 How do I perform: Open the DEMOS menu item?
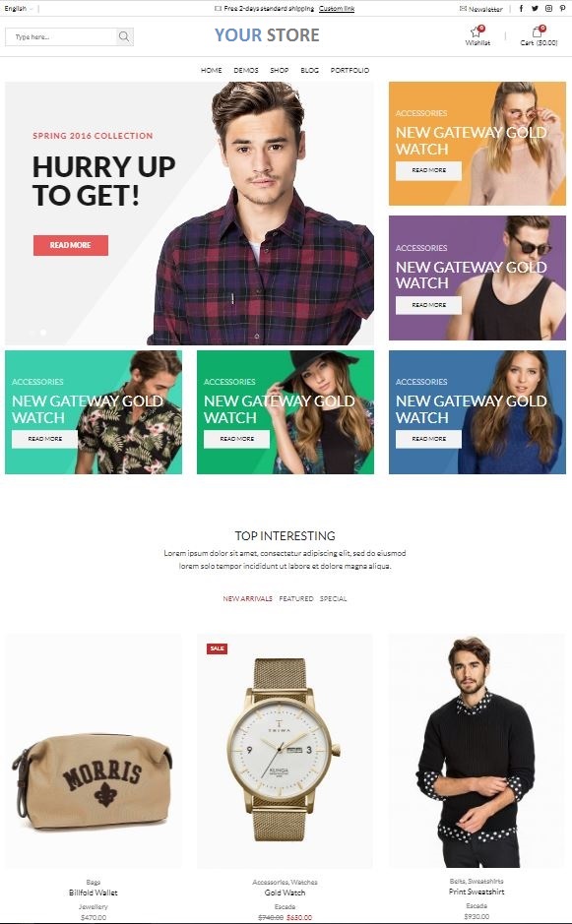246,70
